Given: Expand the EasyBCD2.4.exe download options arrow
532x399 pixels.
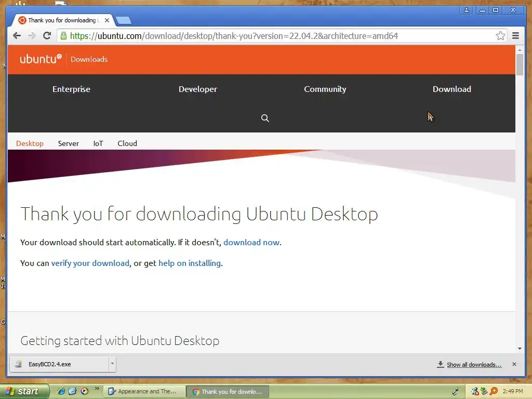Looking at the screenshot, I should click(112, 364).
